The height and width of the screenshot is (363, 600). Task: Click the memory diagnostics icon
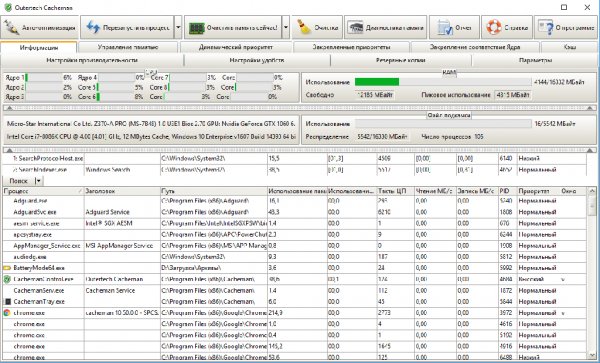[355, 28]
